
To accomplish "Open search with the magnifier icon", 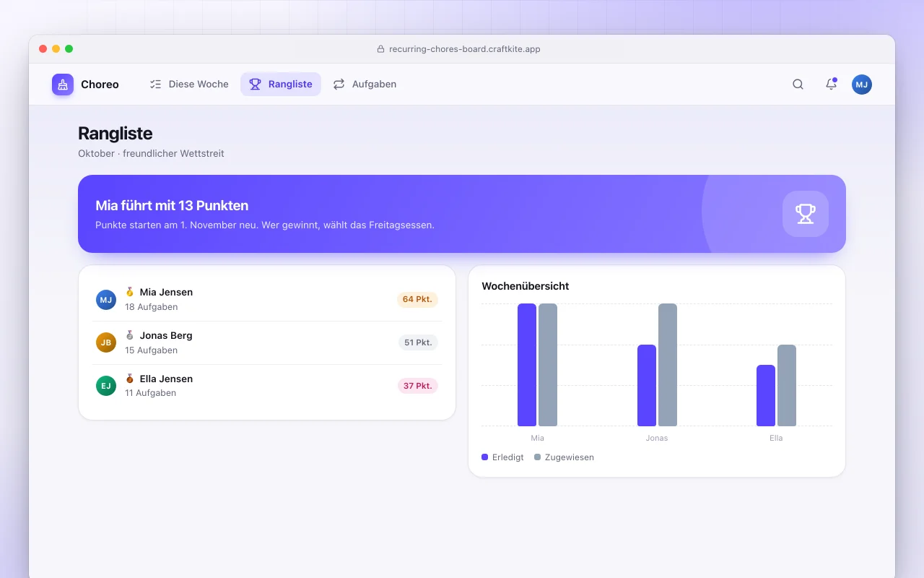I will coord(798,85).
